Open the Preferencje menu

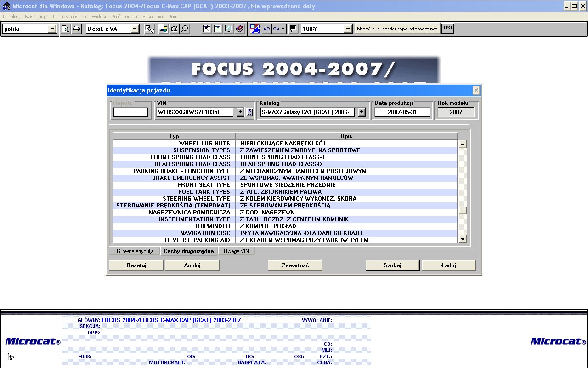(x=124, y=17)
